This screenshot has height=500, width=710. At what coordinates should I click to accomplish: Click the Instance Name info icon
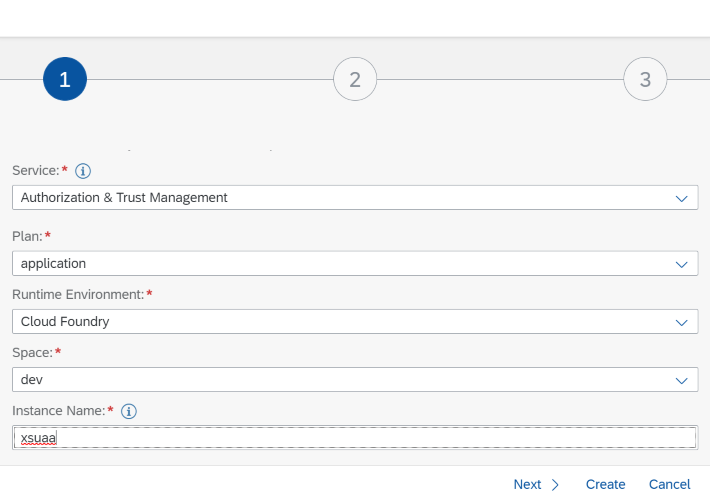pos(129,411)
